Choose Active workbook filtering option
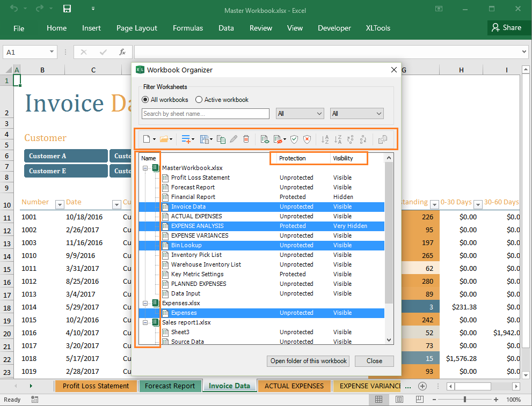 pos(199,99)
